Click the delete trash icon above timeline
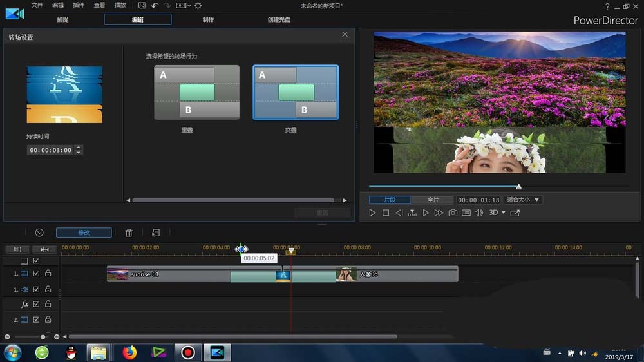 pos(129,233)
